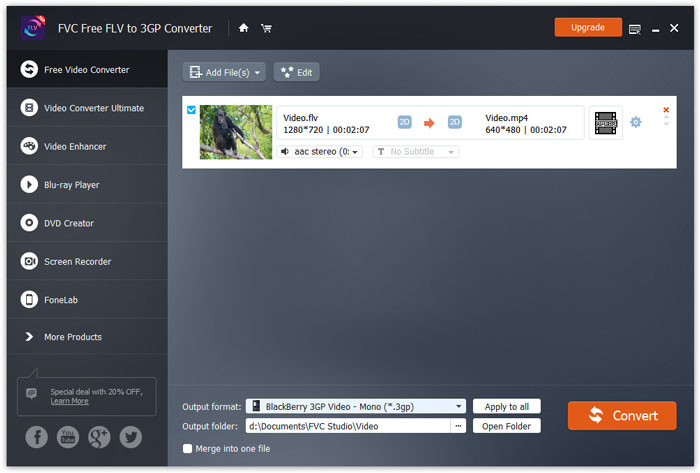Viewport: 700px width, 473px height.
Task: Click the 640*480 output resolution text
Action: click(503, 130)
